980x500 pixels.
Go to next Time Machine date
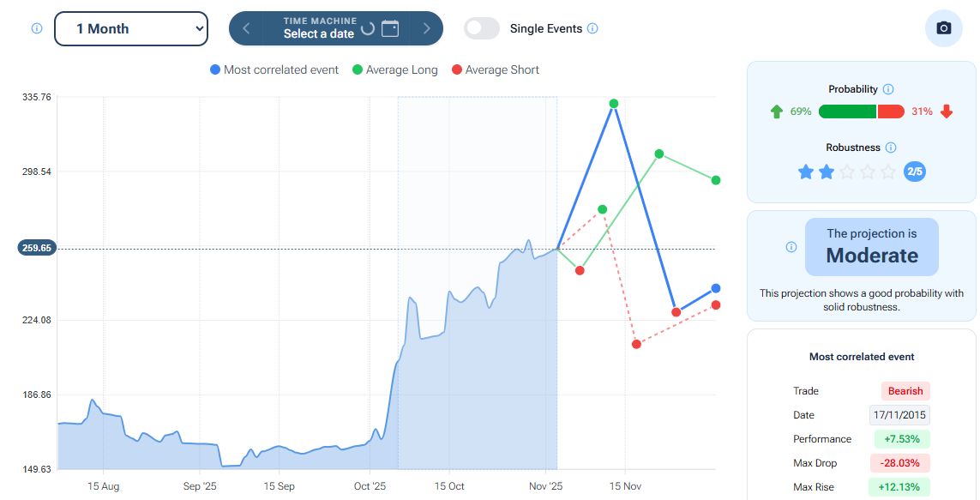pos(426,28)
